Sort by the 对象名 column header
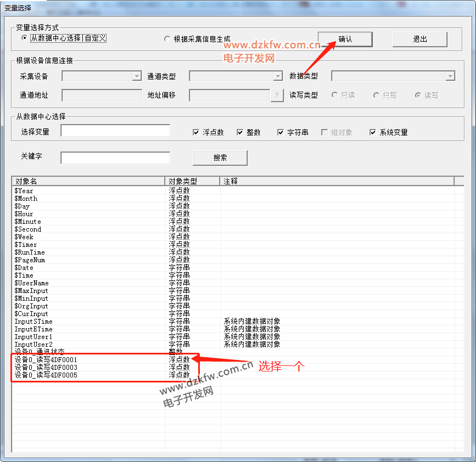476x462 pixels. point(88,181)
